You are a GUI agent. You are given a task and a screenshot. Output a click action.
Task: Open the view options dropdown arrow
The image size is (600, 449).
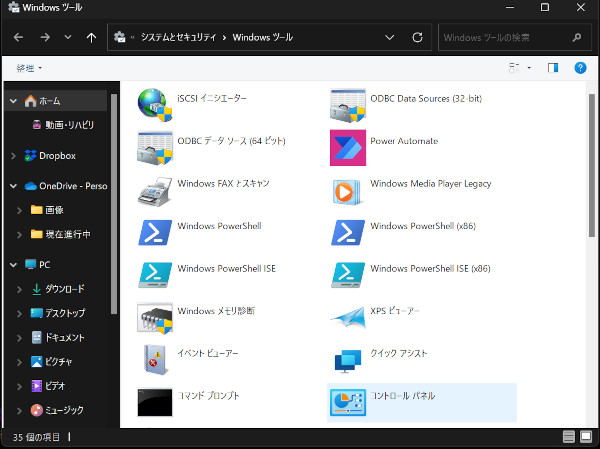click(529, 68)
